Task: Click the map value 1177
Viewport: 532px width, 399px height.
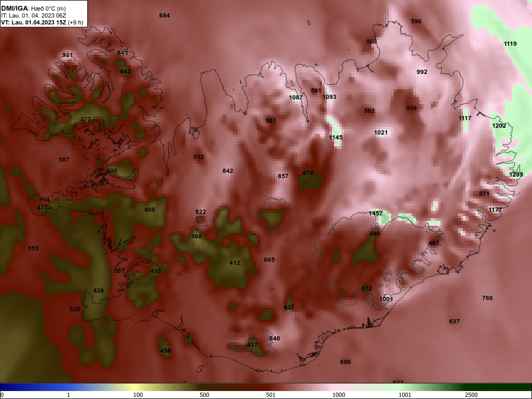Action: tap(495, 210)
